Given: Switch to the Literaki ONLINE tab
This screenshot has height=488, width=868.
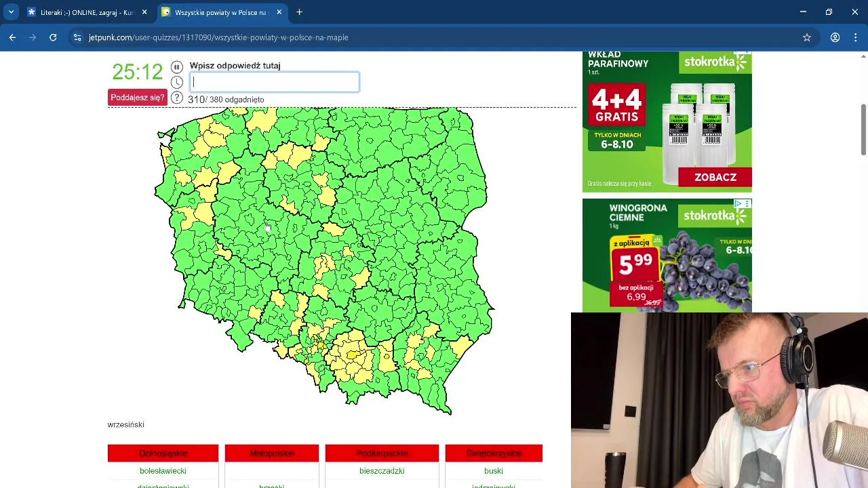Looking at the screenshot, I should 87,12.
